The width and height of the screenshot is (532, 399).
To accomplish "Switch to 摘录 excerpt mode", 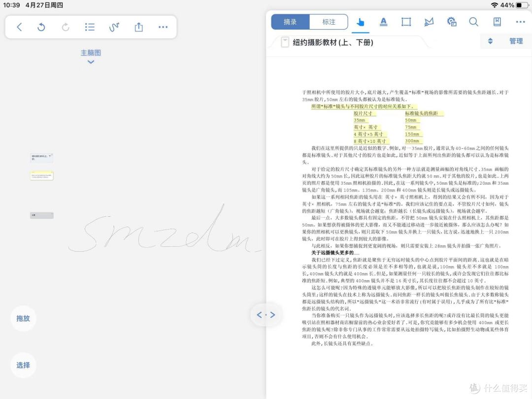I will pos(290,22).
